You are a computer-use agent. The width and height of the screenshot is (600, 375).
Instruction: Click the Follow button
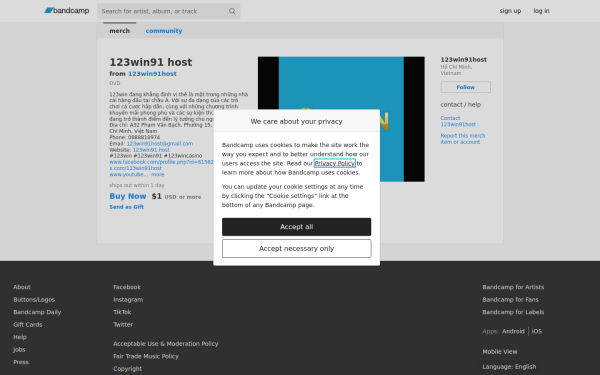click(465, 87)
